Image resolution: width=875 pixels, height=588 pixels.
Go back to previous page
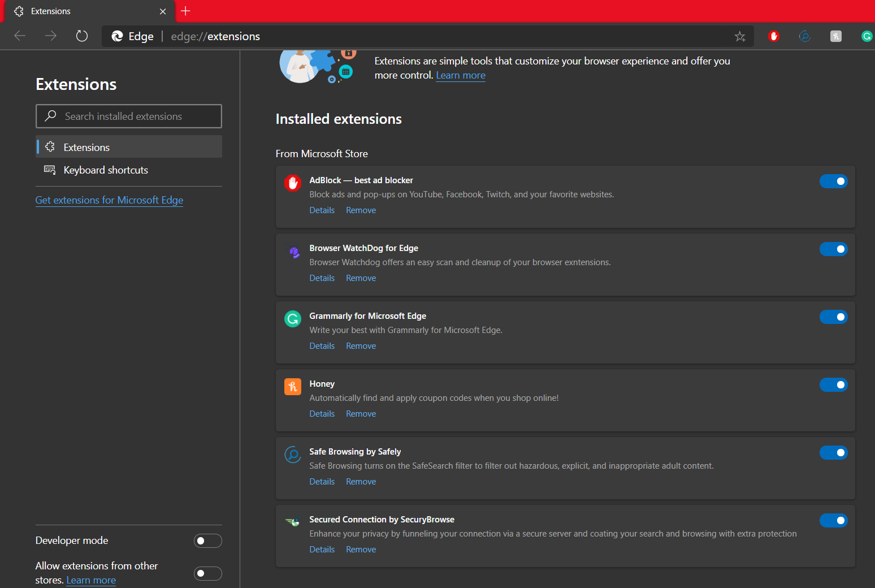[20, 36]
